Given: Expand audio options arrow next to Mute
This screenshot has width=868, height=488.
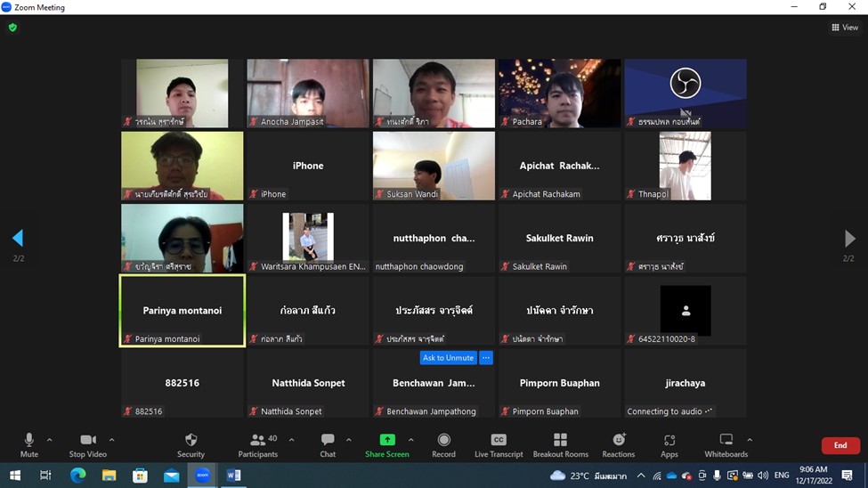Looking at the screenshot, I should tap(49, 440).
